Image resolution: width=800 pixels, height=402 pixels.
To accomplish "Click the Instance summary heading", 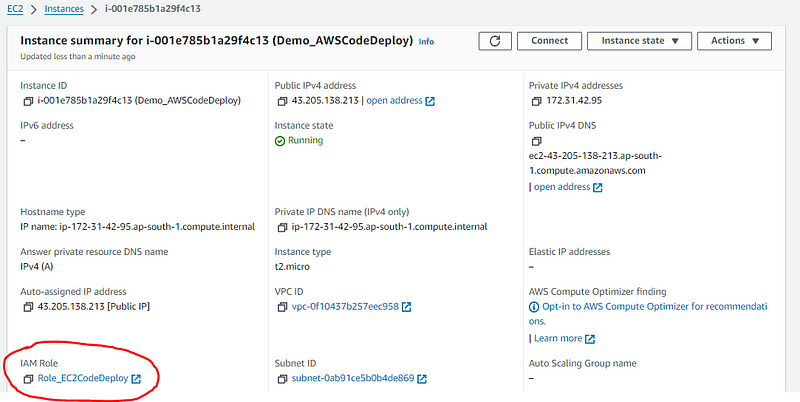I will coord(216,41).
